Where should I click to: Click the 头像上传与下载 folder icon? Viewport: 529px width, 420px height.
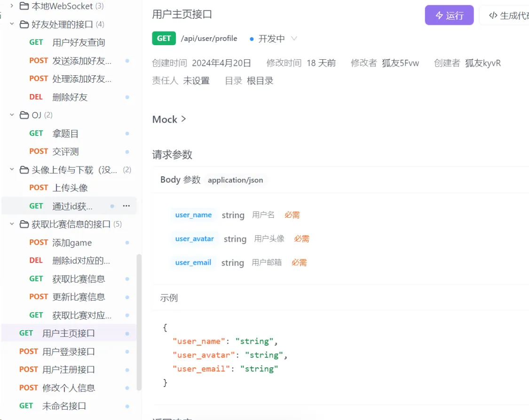point(24,170)
